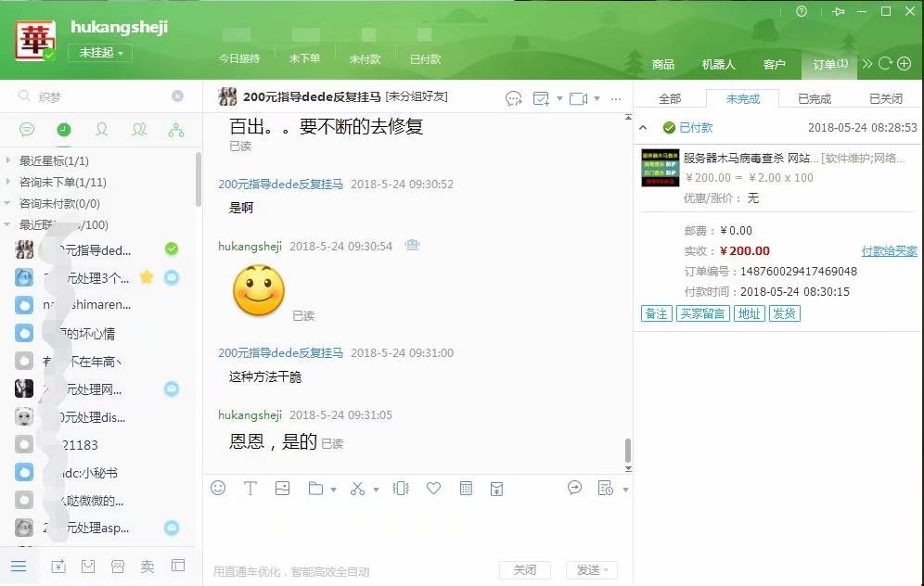Open the emoji picker in the toolbar
The image size is (924, 586).
coord(218,489)
